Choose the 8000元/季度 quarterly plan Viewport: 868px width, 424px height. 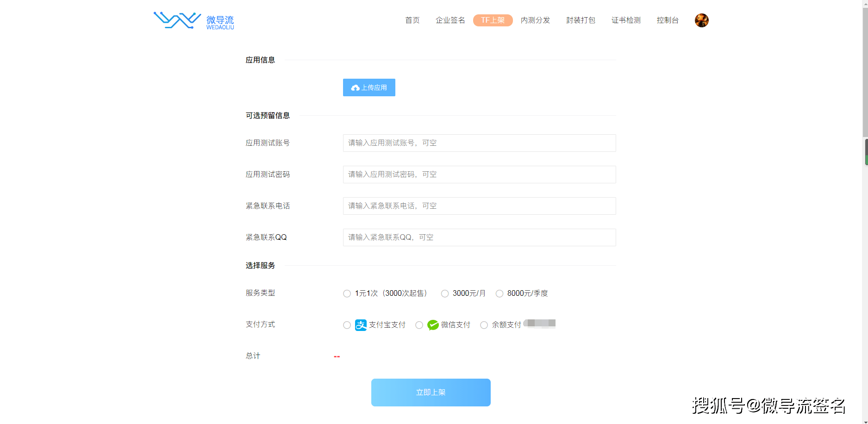click(x=500, y=293)
